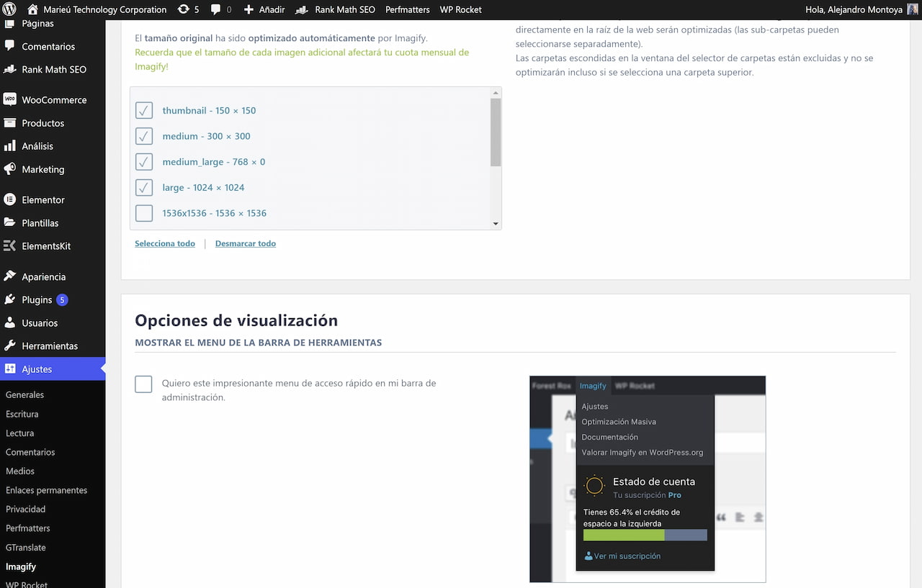922x588 pixels.
Task: Click the Plantillas folder icon
Action: point(9,223)
